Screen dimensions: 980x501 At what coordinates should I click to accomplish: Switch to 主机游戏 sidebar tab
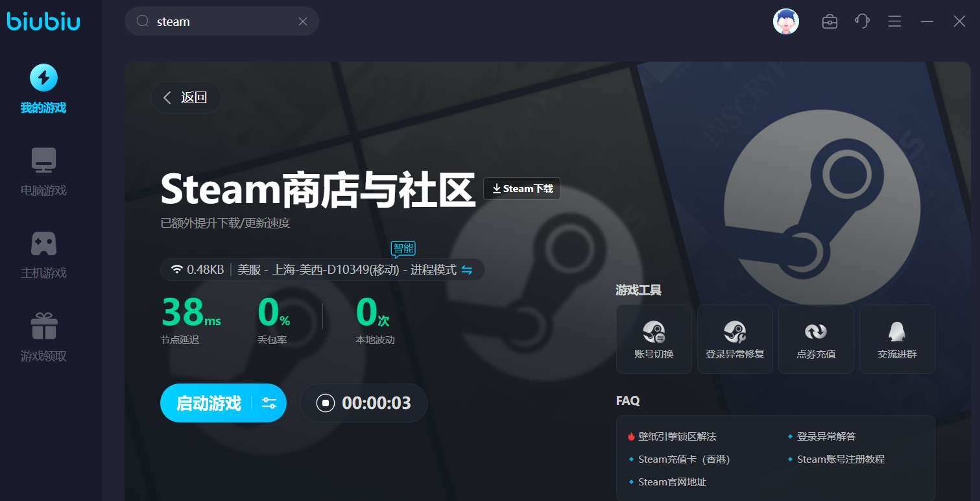point(43,254)
